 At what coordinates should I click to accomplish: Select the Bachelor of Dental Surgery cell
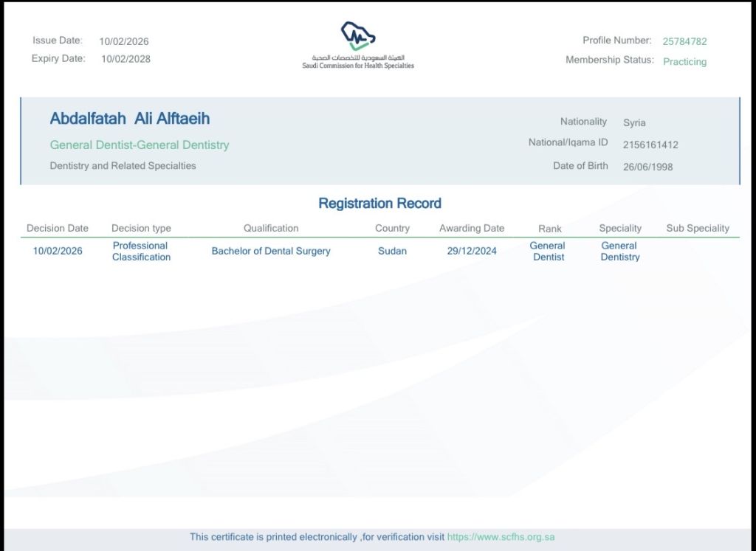[x=271, y=252]
